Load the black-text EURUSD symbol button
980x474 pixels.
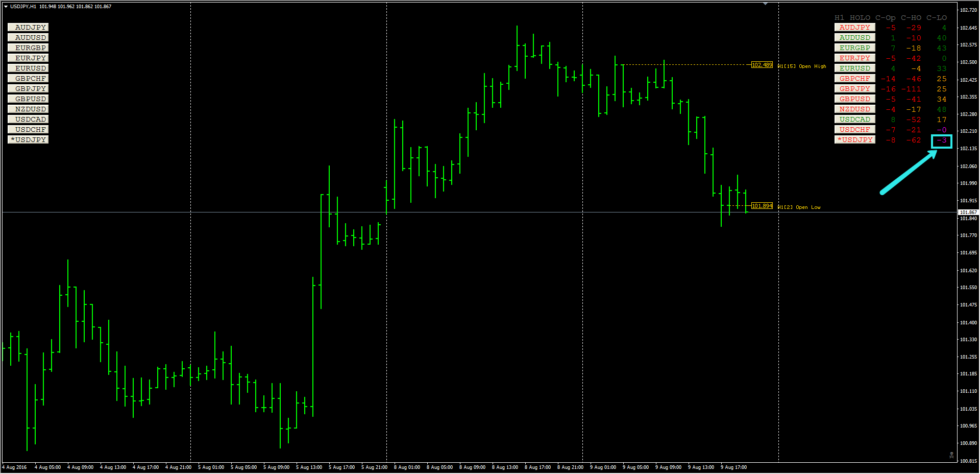pyautogui.click(x=28, y=68)
